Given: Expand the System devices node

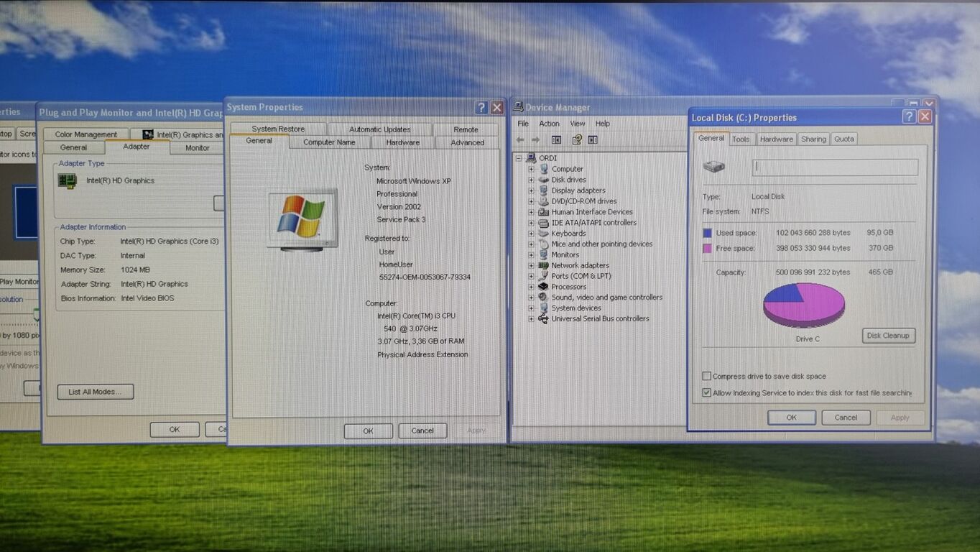Looking at the screenshot, I should click(532, 308).
